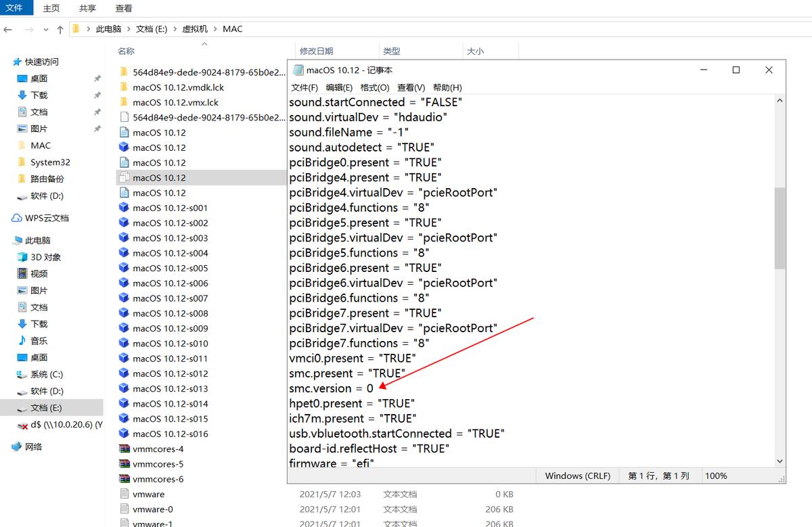The image size is (812, 527).
Task: Click the WPS云文档 cloud icon in sidebar
Action: (15, 217)
